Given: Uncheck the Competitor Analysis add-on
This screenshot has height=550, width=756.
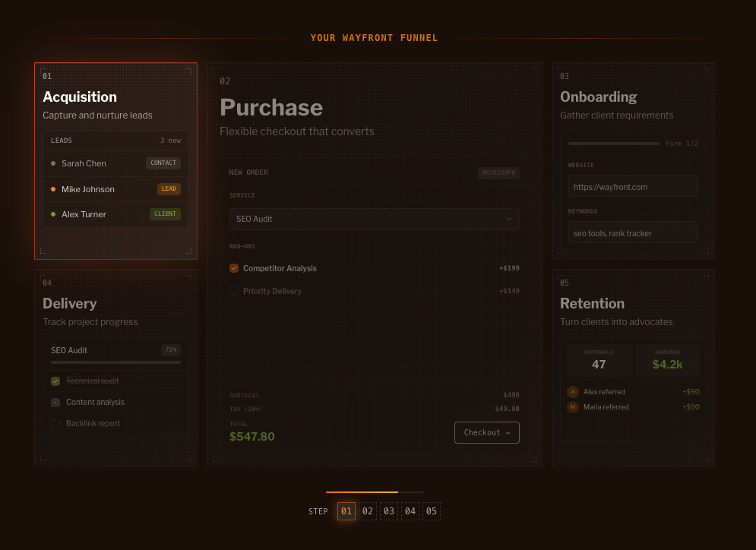Looking at the screenshot, I should (x=234, y=268).
